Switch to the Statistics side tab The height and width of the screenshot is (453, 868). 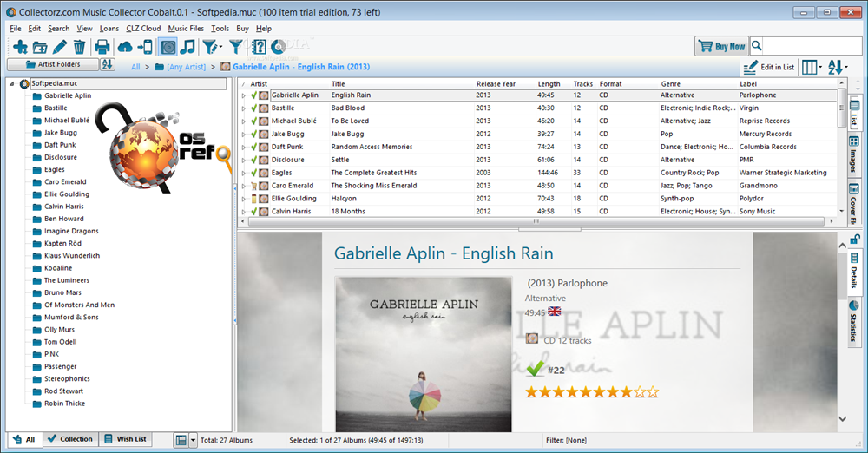pos(854,323)
